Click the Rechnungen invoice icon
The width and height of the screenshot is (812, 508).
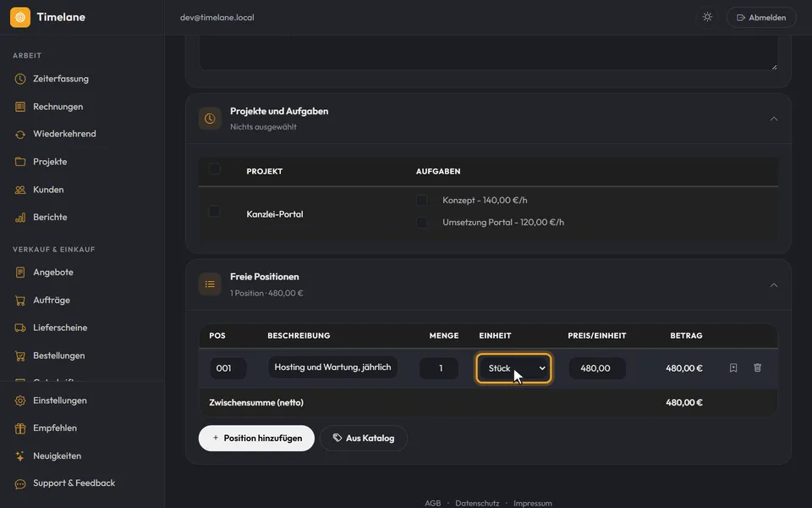click(20, 107)
